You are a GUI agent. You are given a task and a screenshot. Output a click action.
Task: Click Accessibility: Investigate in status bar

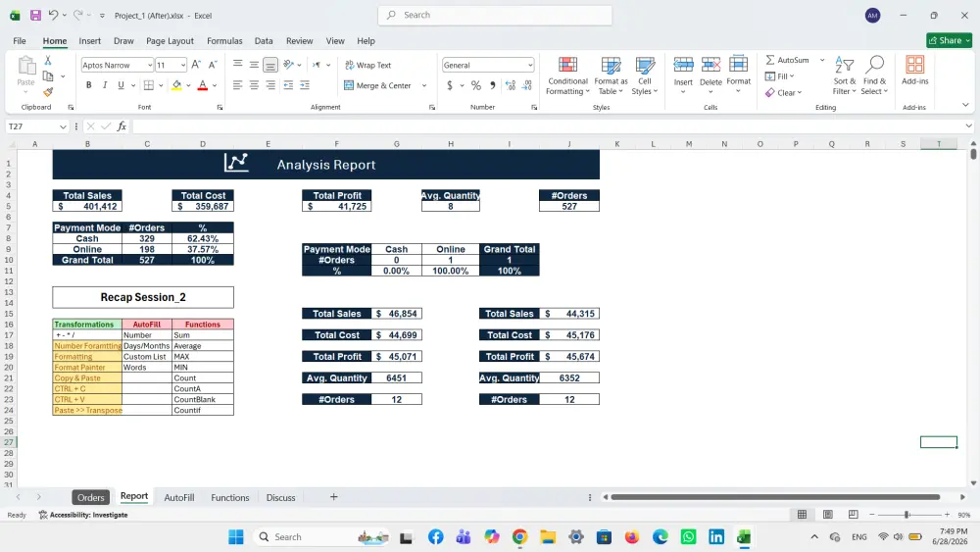(83, 515)
